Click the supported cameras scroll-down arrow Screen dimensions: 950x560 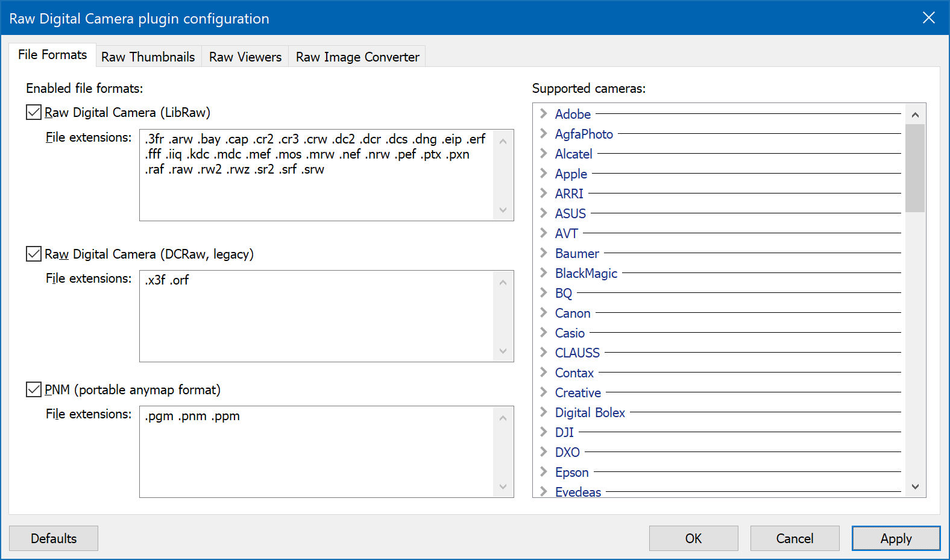915,486
